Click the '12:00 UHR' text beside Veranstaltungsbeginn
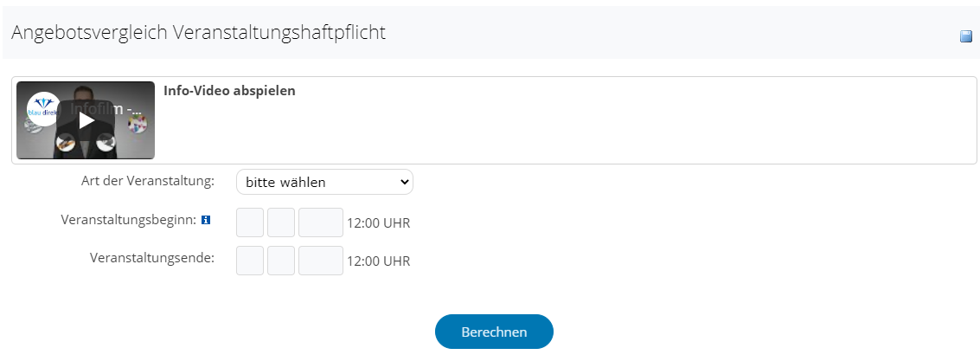Image resolution: width=980 pixels, height=361 pixels. 378,223
